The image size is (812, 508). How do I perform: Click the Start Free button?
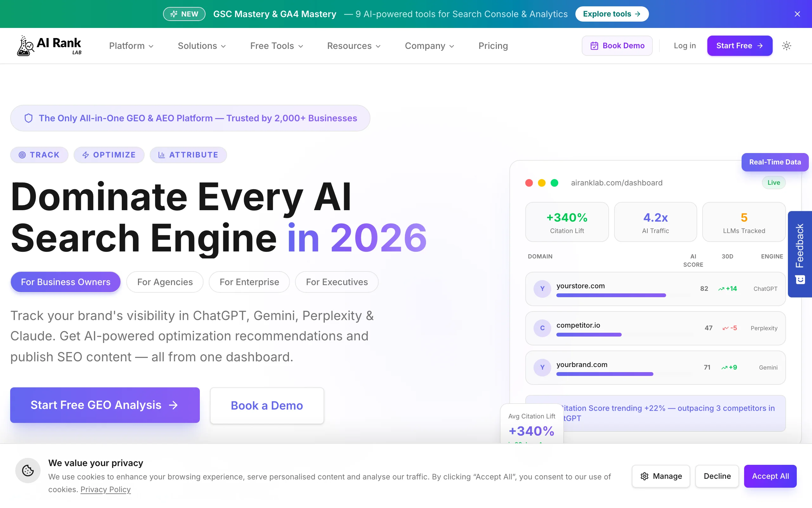(x=740, y=46)
